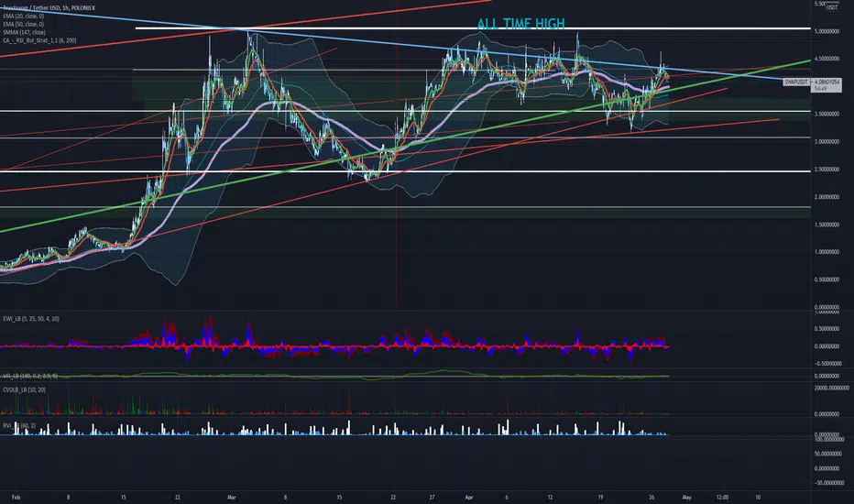854x504 pixels.
Task: Click the Feb date label on time axis
Action: click(16, 498)
